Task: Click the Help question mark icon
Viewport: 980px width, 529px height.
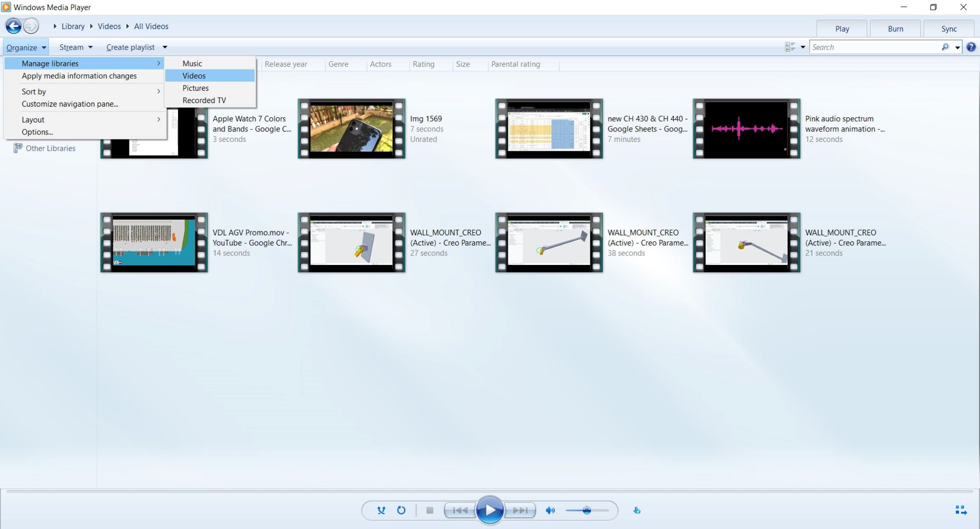Action: tap(971, 47)
